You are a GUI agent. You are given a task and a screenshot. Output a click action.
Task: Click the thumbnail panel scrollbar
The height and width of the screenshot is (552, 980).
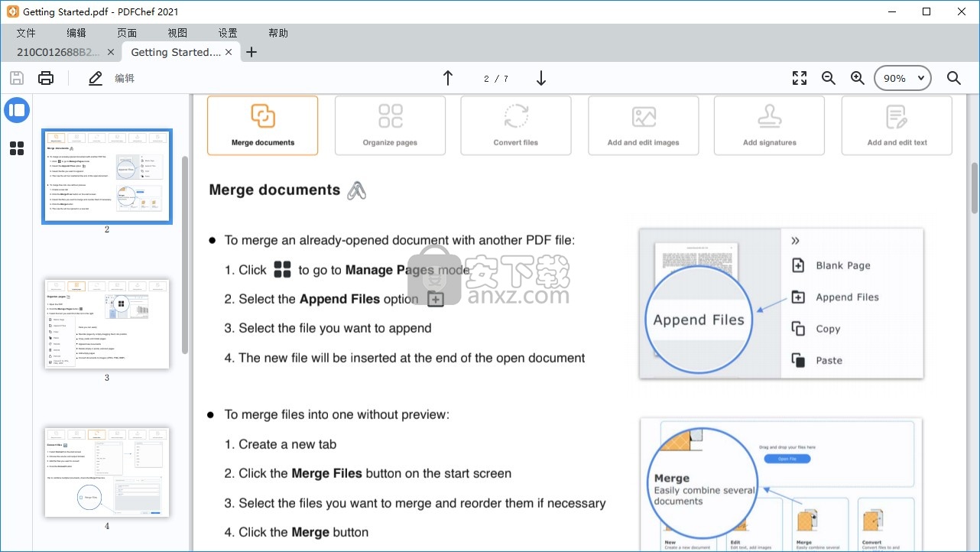(x=185, y=255)
